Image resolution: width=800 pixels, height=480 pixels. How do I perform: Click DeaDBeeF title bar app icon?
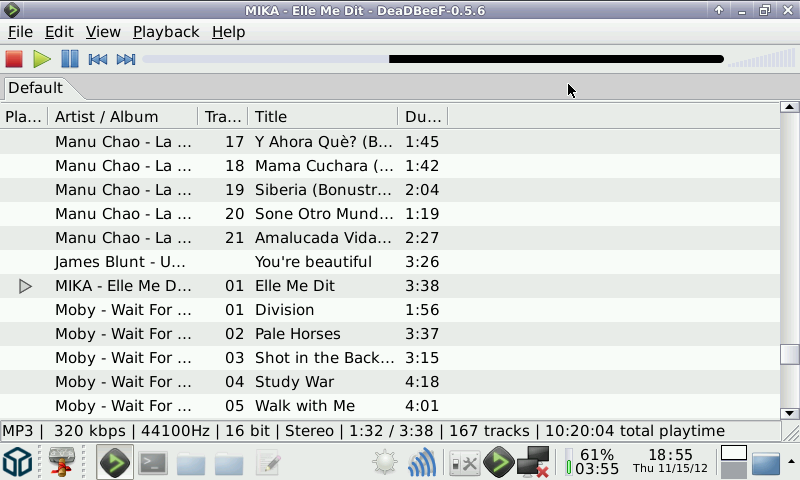pyautogui.click(x=11, y=10)
